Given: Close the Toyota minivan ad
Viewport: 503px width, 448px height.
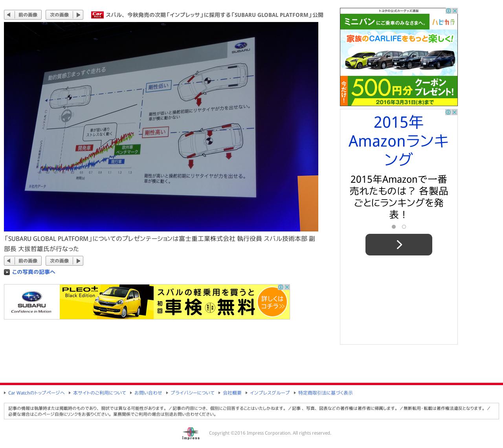Looking at the screenshot, I should coord(455,11).
